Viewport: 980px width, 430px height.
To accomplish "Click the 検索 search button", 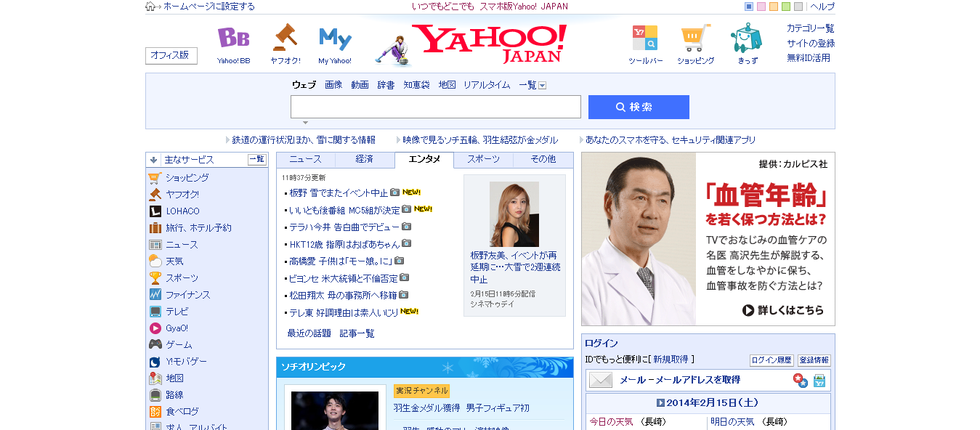I will (639, 107).
